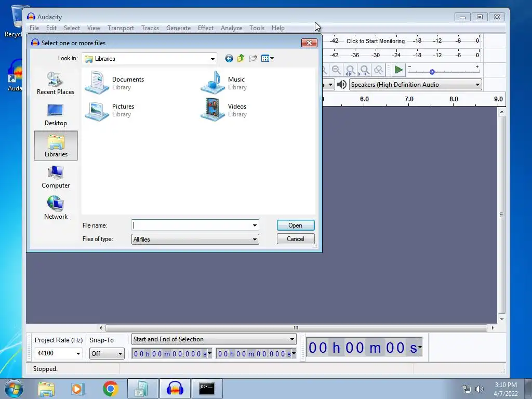
Task: Click the horizontal timeline scrollbar
Action: (296, 328)
